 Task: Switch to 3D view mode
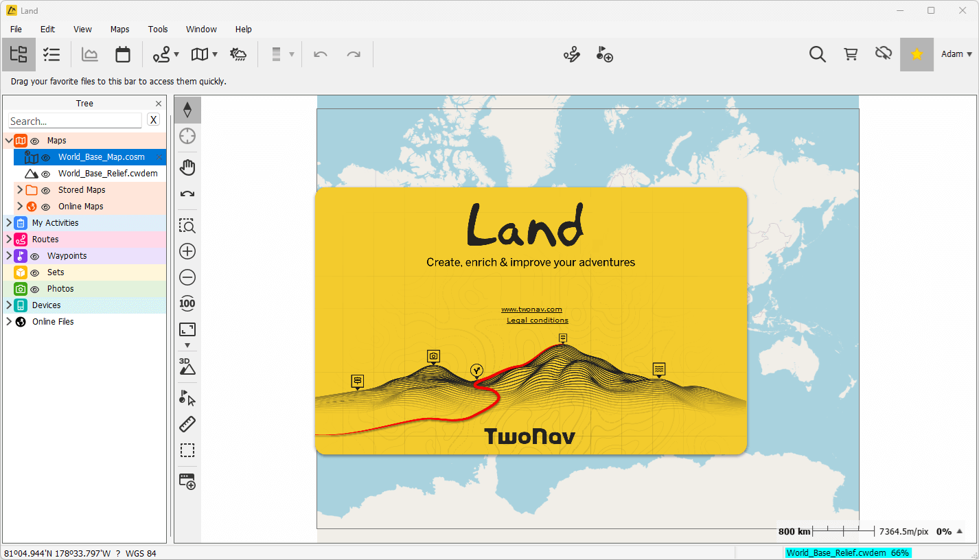point(187,366)
